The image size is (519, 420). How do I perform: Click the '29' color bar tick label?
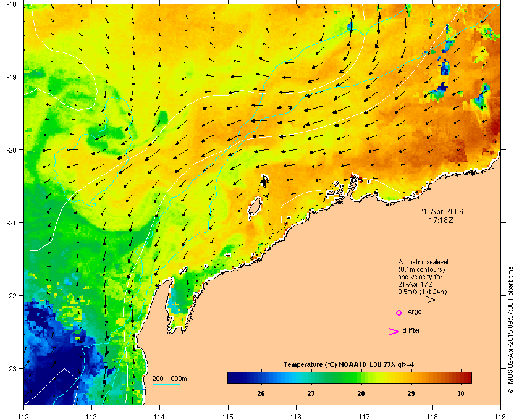click(411, 393)
